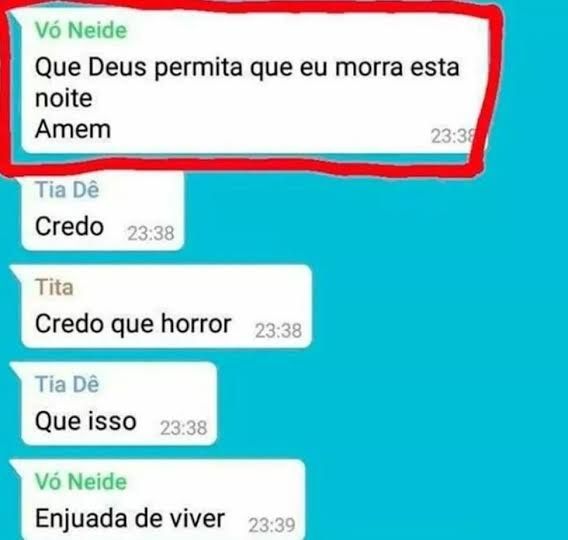Click the word "Amem" in first message
Viewport: 568px width, 540px height.
[73, 129]
